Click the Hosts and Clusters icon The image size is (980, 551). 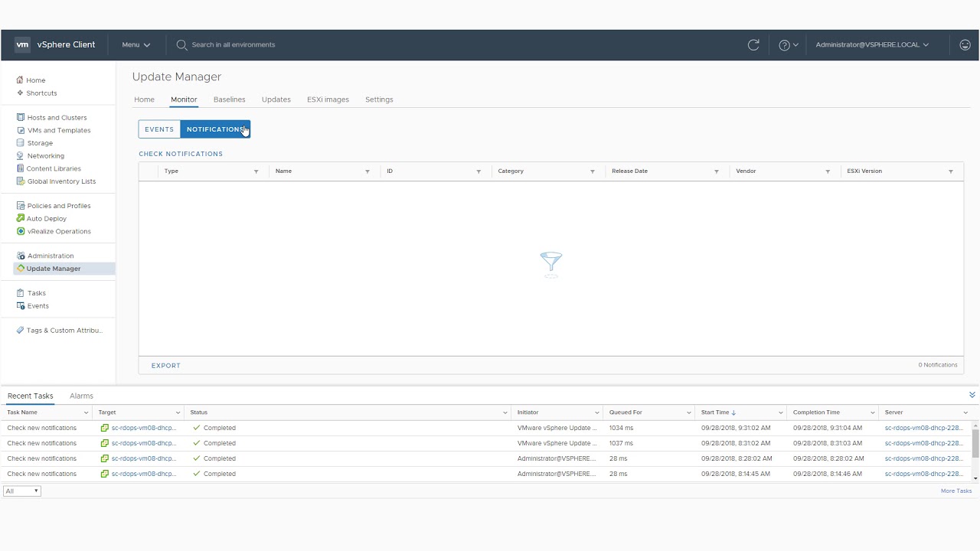[21, 117]
